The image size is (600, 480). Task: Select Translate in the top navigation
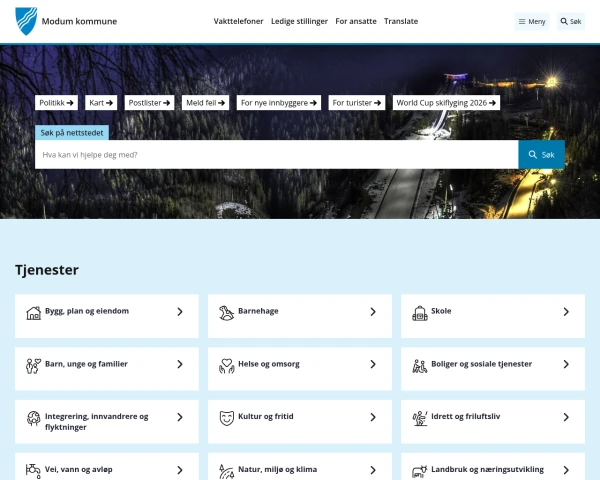(401, 21)
